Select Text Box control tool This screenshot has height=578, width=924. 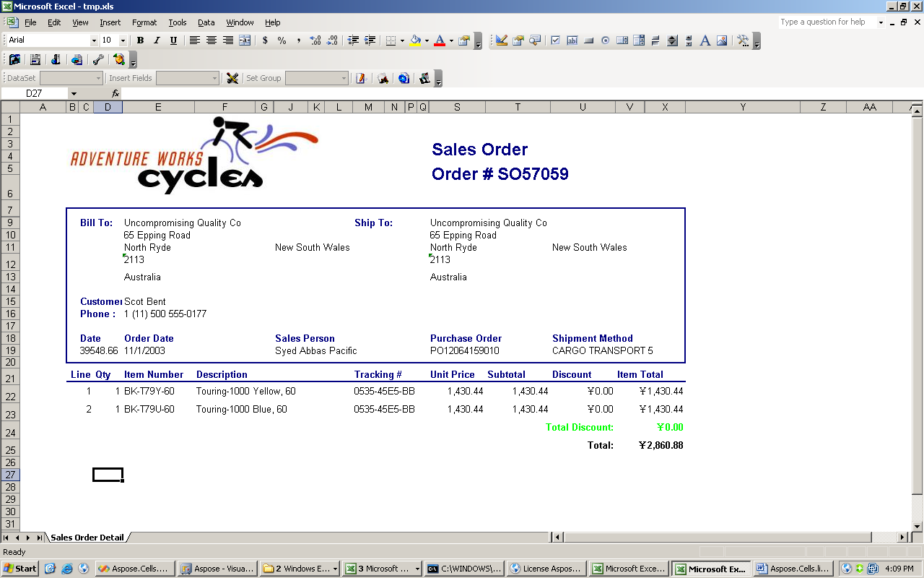[572, 40]
